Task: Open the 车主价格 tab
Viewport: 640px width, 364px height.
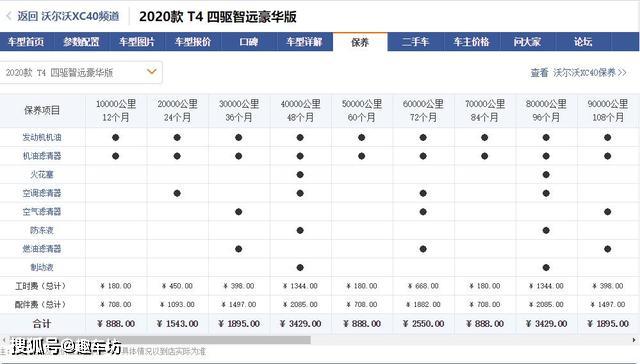Action: [x=471, y=42]
